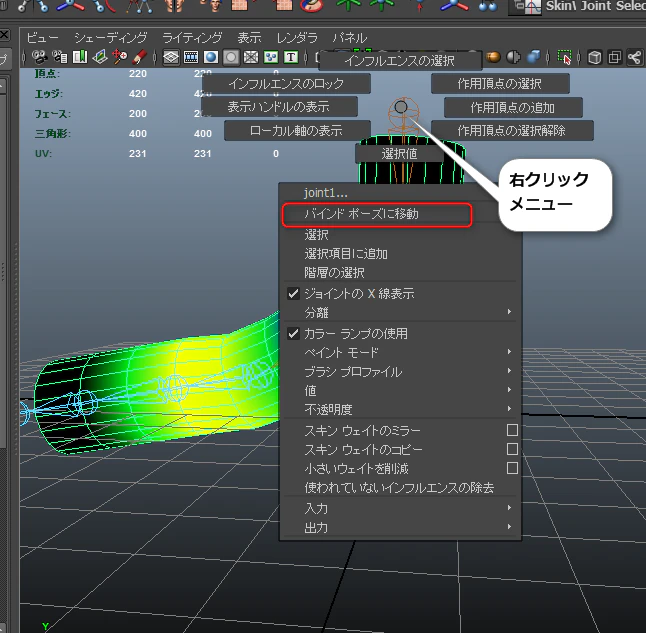Click the Select Camera icon in panel toolbar
This screenshot has height=633, width=646.
pos(40,57)
